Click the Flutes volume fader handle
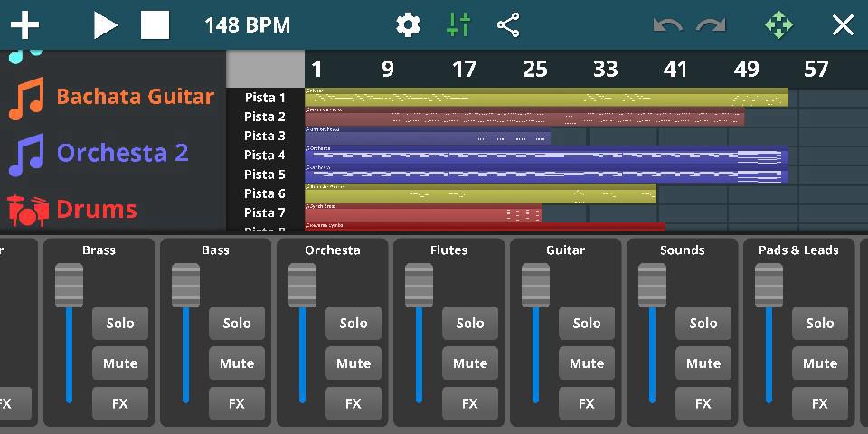 click(419, 285)
